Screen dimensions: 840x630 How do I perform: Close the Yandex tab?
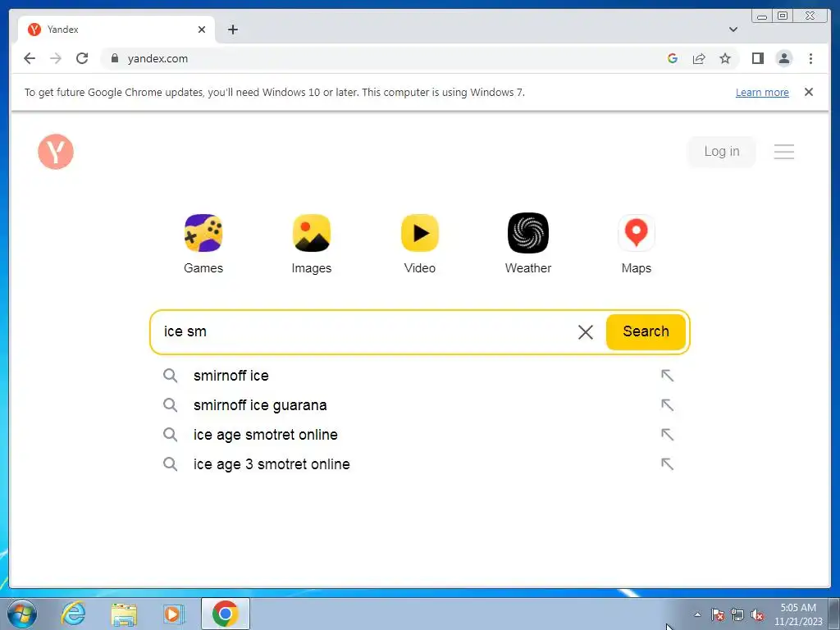coord(202,30)
